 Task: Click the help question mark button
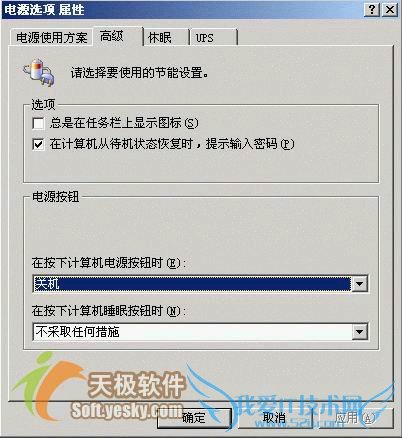pyautogui.click(x=372, y=10)
